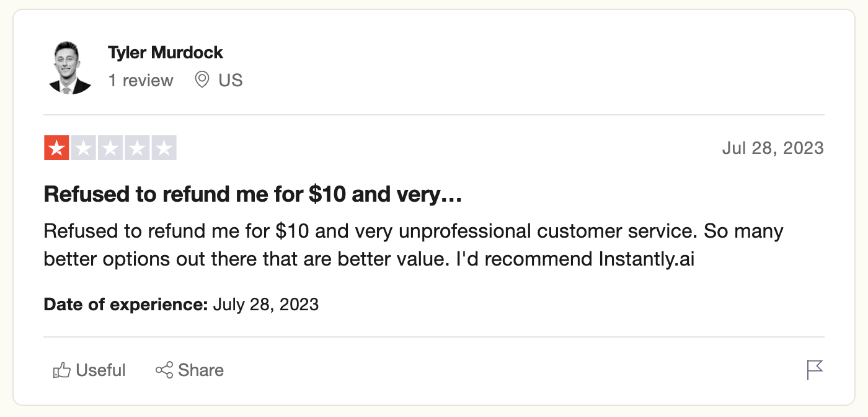
Task: Click the location pin icon beside US
Action: [x=201, y=80]
